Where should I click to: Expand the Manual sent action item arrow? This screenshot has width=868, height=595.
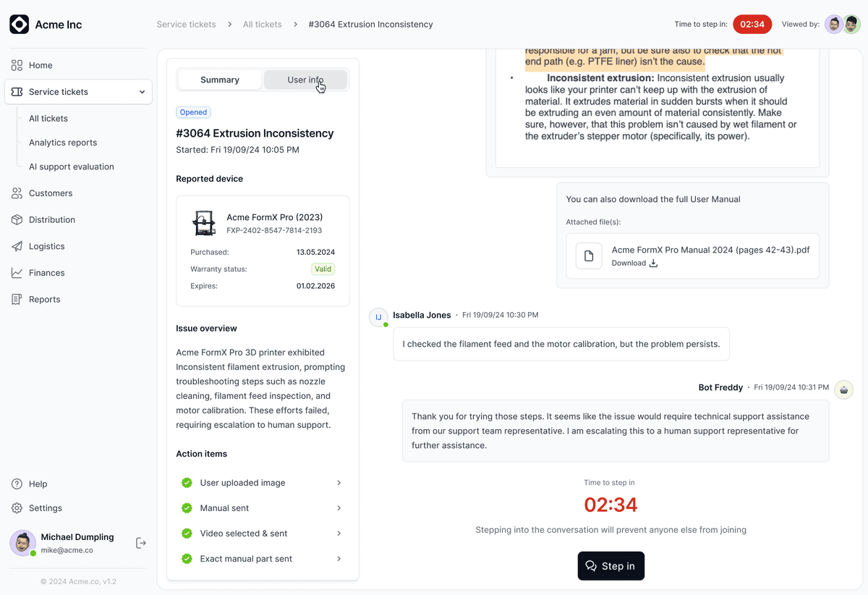pos(339,508)
